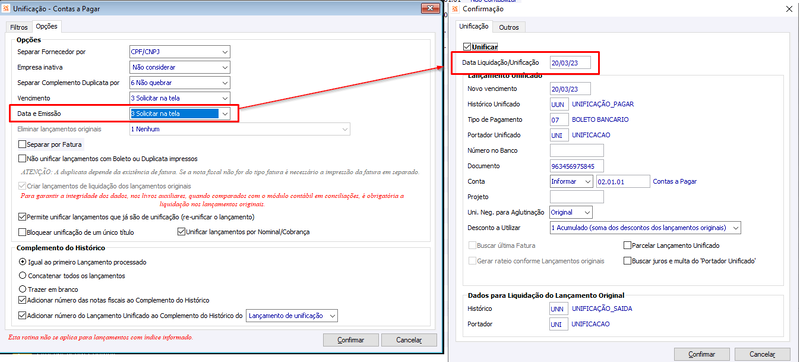
Task: Click the Novo vencimento field
Action: (570, 89)
